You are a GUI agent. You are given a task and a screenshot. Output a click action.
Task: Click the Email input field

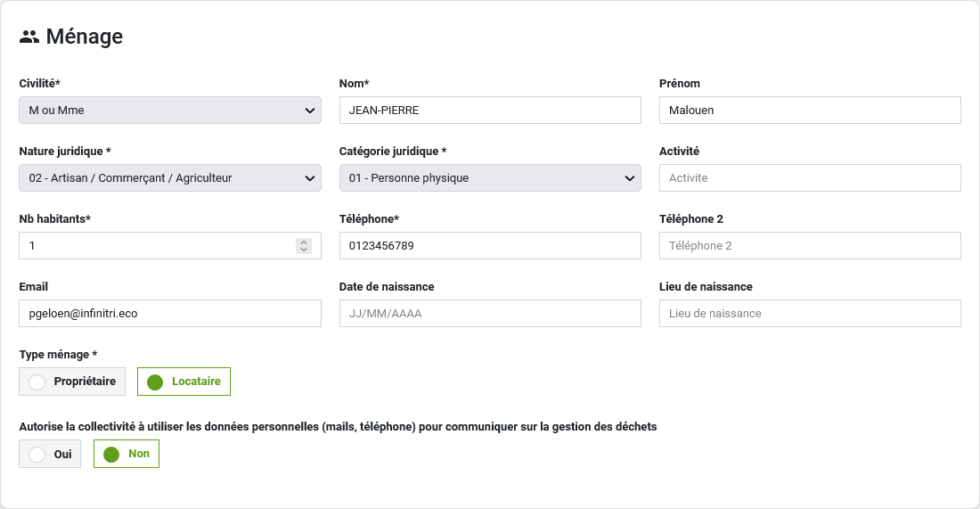(169, 314)
